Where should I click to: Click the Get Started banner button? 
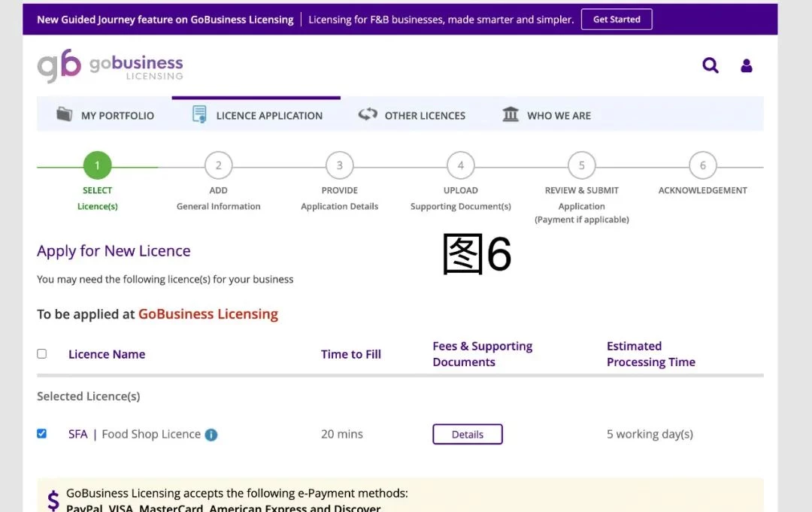[617, 19]
